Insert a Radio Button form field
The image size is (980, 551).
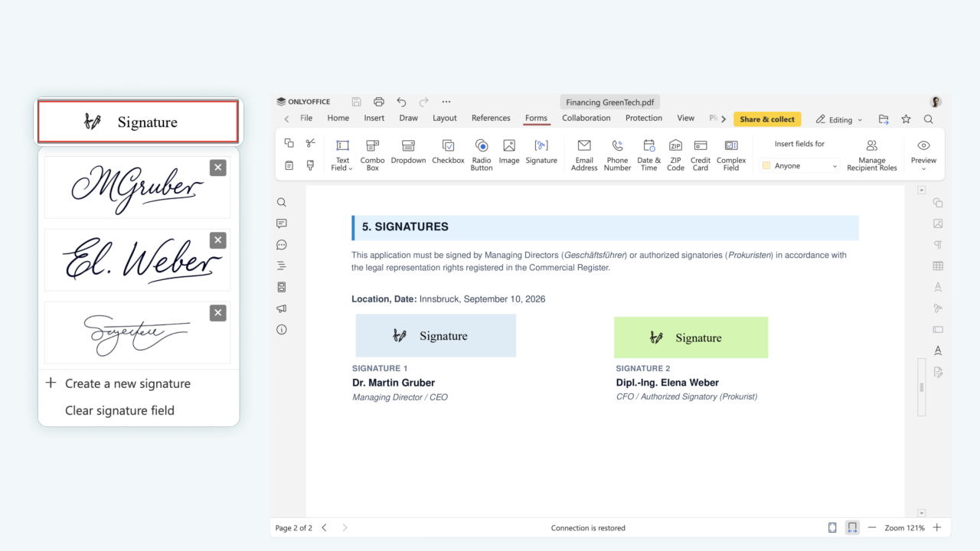click(482, 155)
